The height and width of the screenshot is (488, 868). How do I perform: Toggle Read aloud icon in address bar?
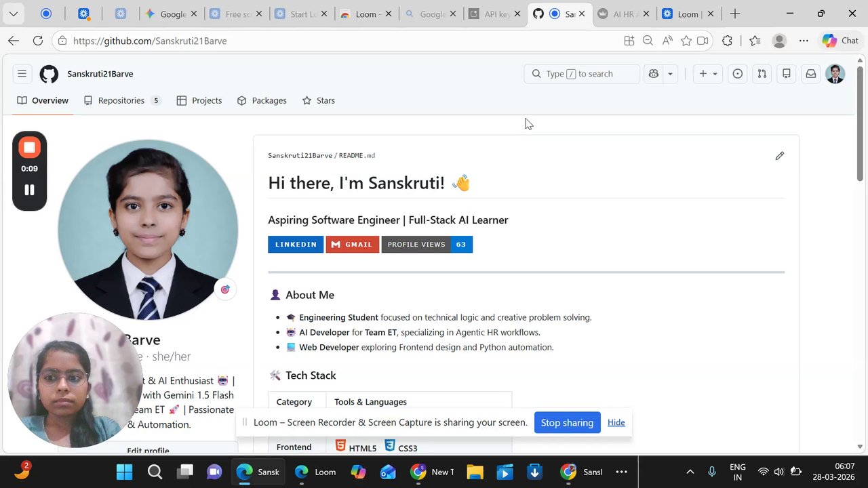(667, 41)
